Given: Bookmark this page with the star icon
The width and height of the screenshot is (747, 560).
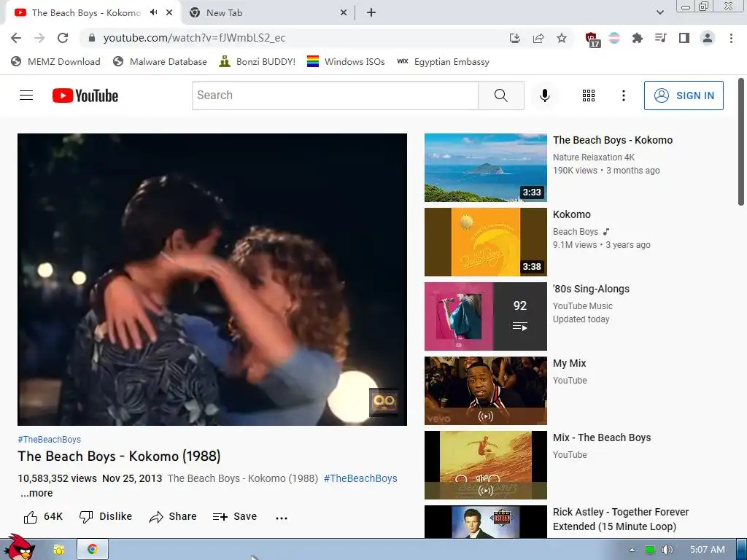Looking at the screenshot, I should click(x=562, y=38).
